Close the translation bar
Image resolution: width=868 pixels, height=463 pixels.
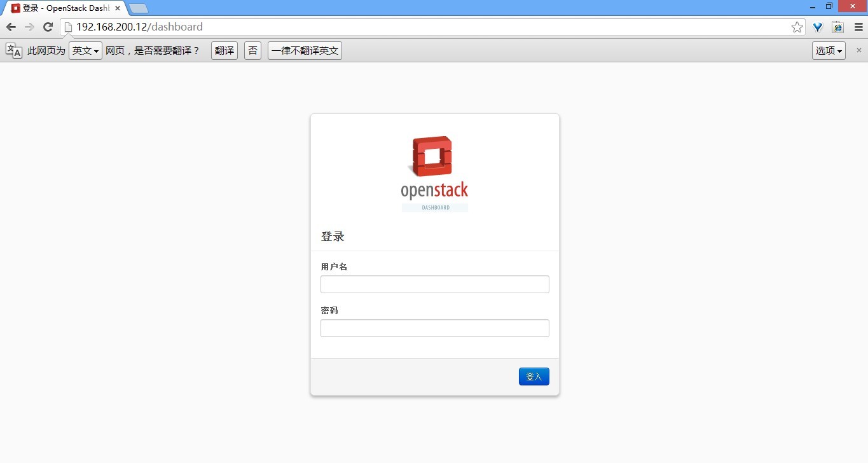pyautogui.click(x=858, y=50)
